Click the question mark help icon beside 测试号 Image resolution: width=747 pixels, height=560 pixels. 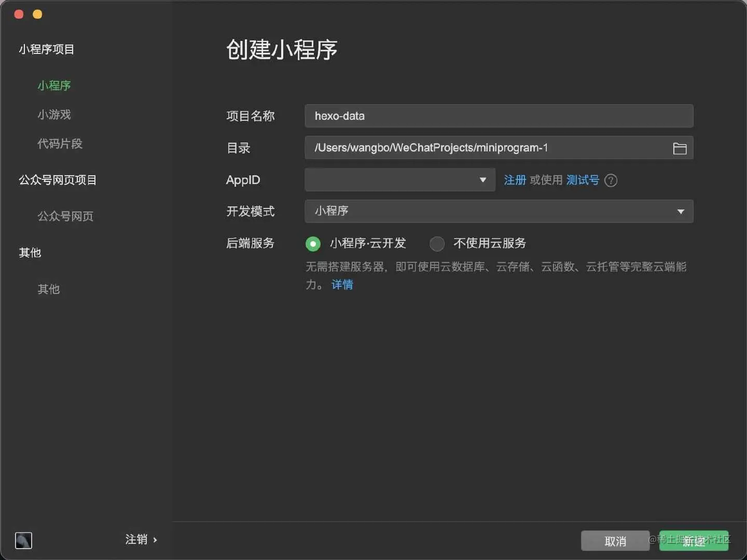tap(611, 180)
